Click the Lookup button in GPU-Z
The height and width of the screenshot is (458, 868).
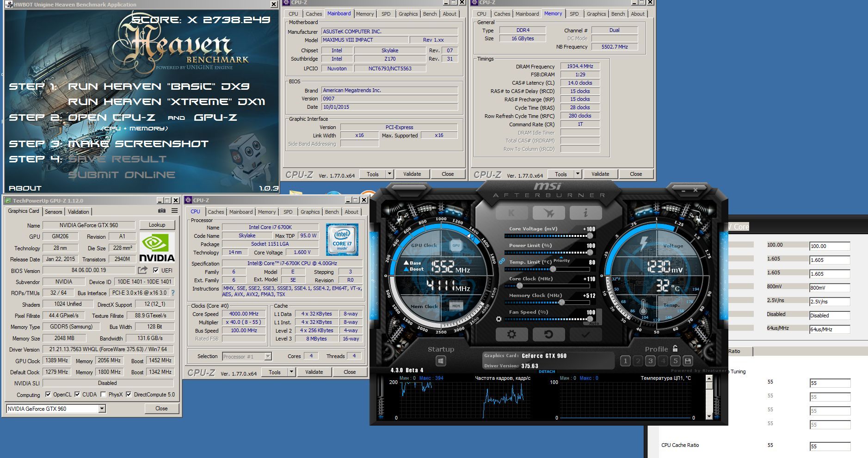pos(157,225)
